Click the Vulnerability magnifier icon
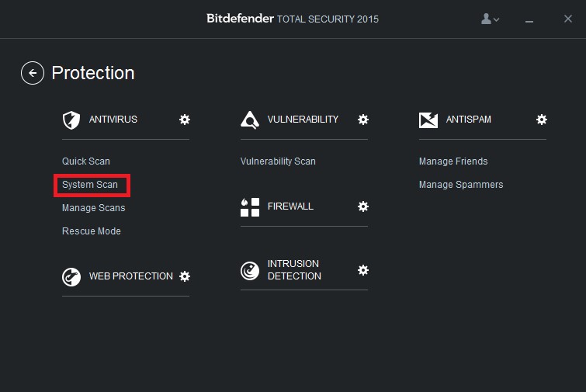Image resolution: width=586 pixels, height=392 pixels. [250, 120]
